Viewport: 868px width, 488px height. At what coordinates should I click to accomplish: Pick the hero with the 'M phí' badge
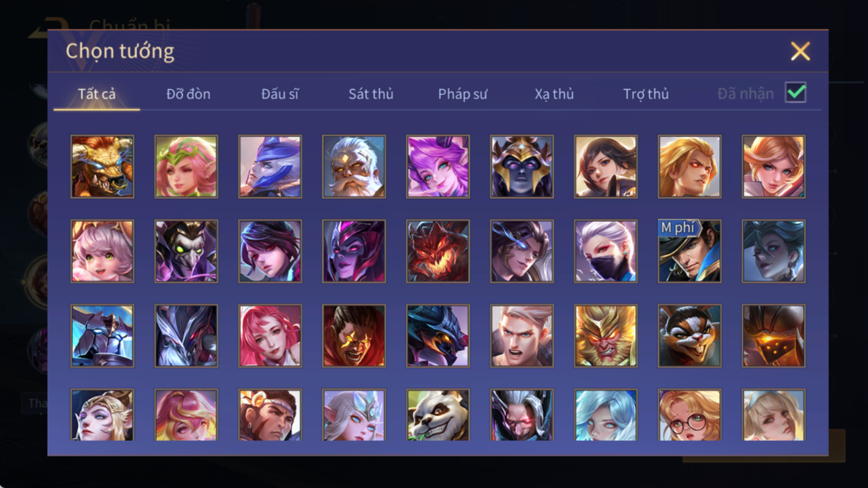689,251
